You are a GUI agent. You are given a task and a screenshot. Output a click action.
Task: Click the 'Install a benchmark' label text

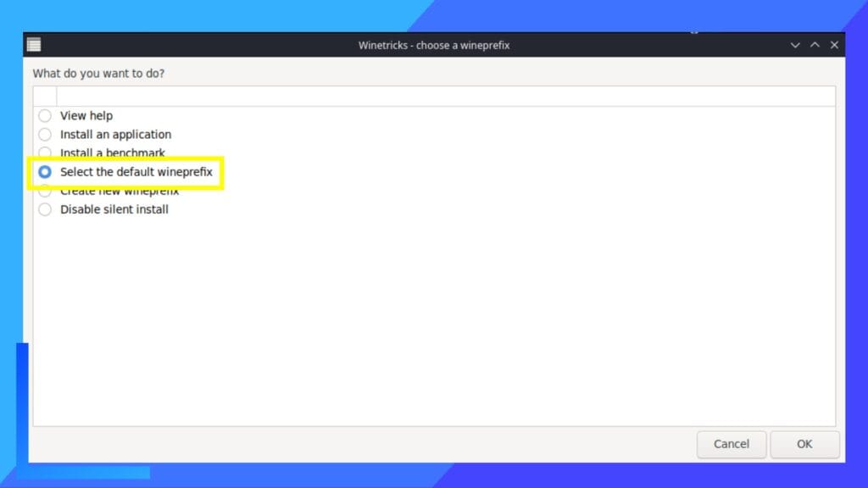click(x=113, y=152)
